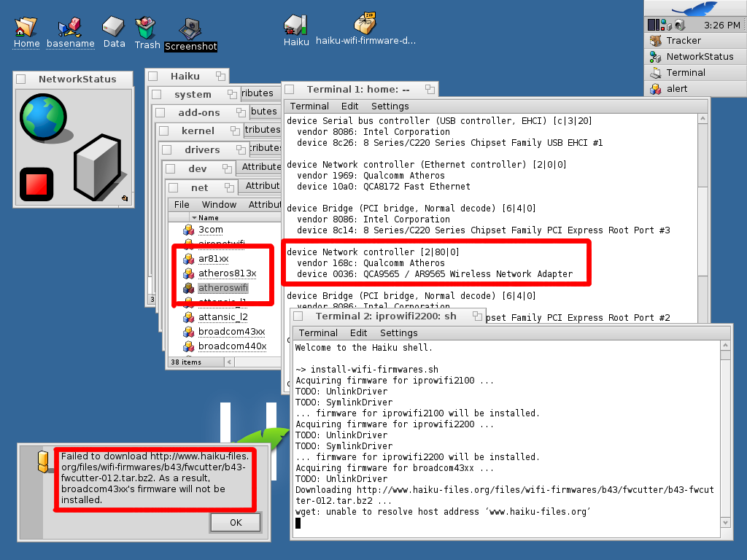The width and height of the screenshot is (747, 560).
Task: Click the 3com driver icon
Action: point(189,230)
